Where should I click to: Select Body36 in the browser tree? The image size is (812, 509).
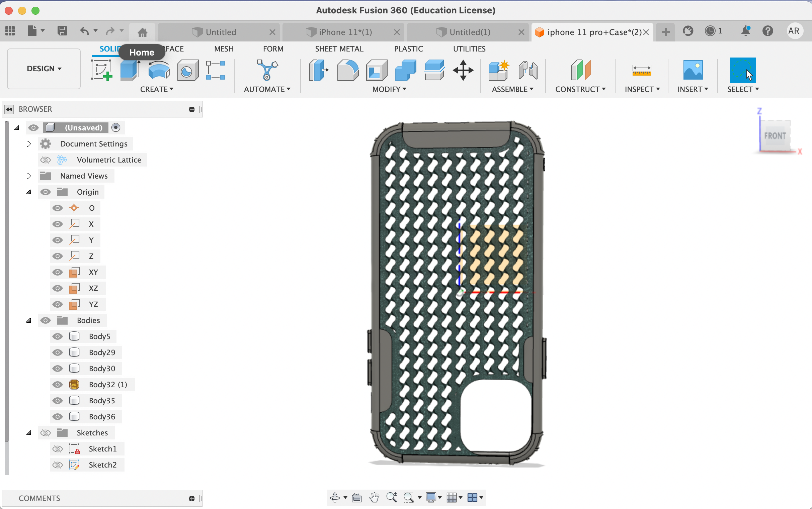pos(102,417)
